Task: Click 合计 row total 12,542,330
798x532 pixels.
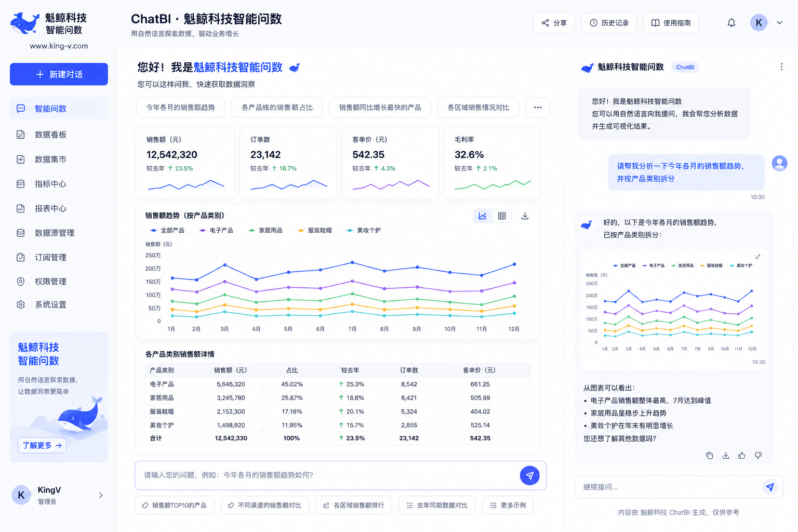Action: [231, 438]
